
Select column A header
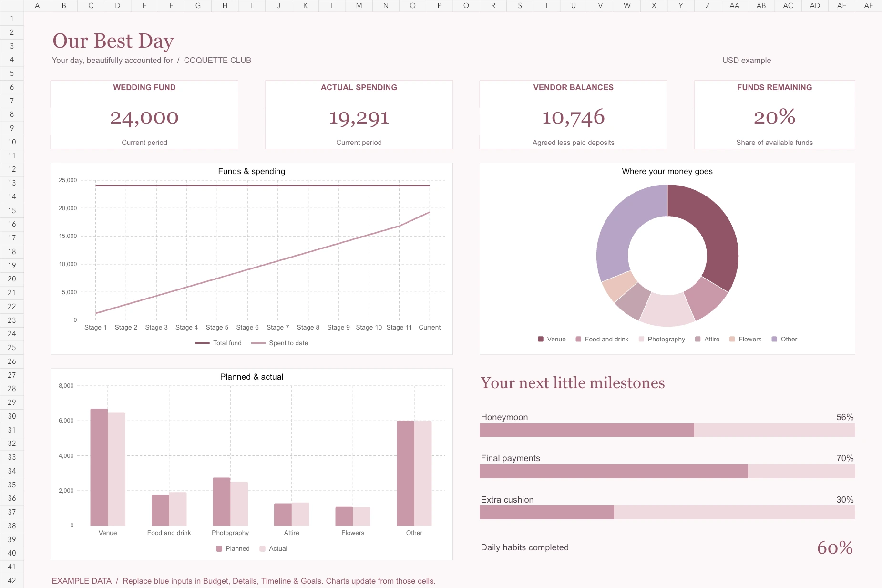tap(37, 6)
